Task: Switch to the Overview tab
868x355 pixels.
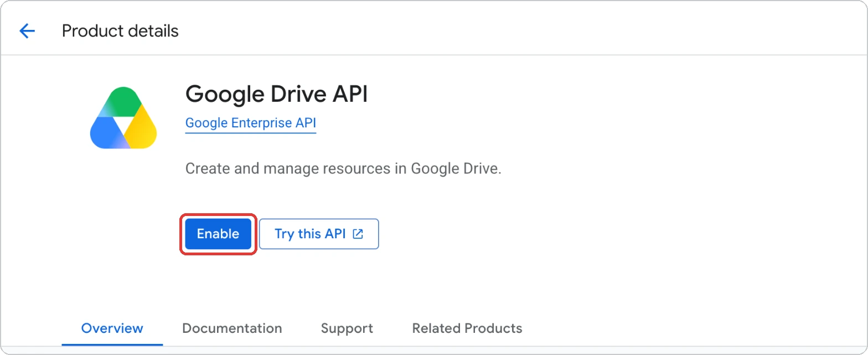Action: pyautogui.click(x=112, y=328)
